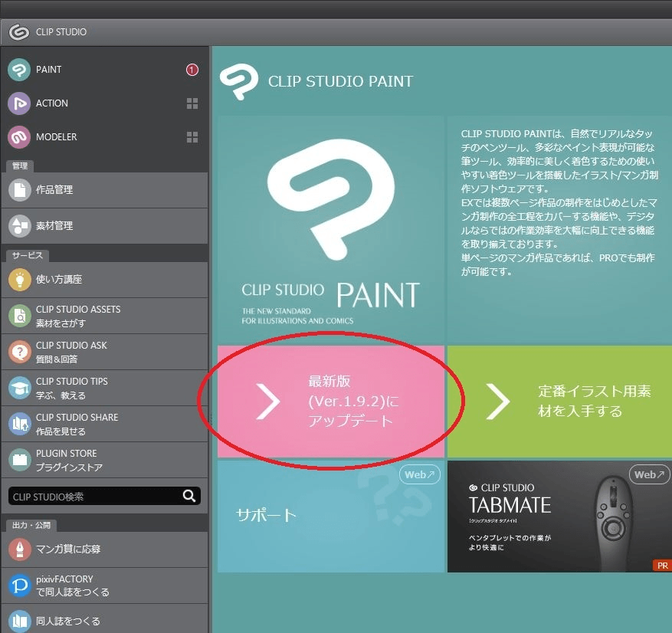Open the サポート tile
Viewport: 672px width, 633px height.
pos(331,516)
